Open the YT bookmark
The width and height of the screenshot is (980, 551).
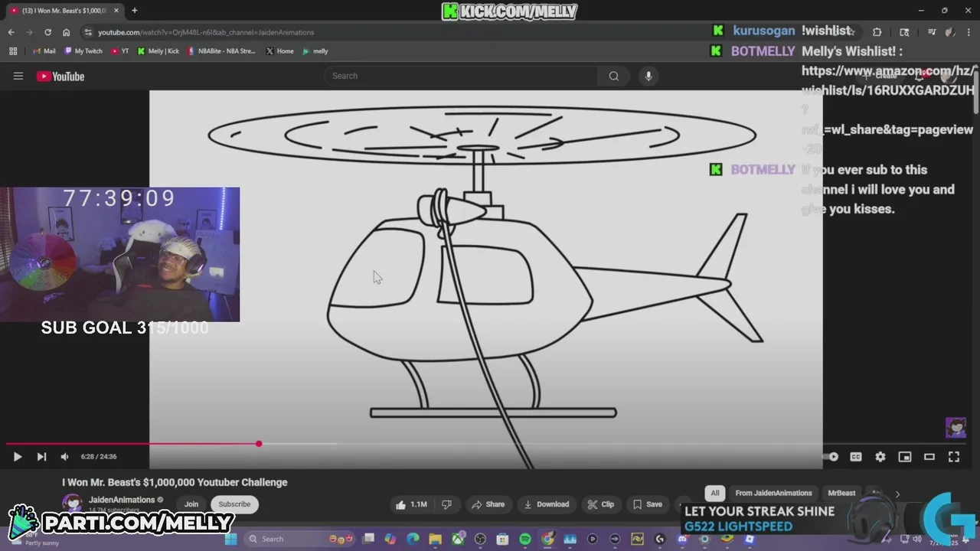pos(120,51)
